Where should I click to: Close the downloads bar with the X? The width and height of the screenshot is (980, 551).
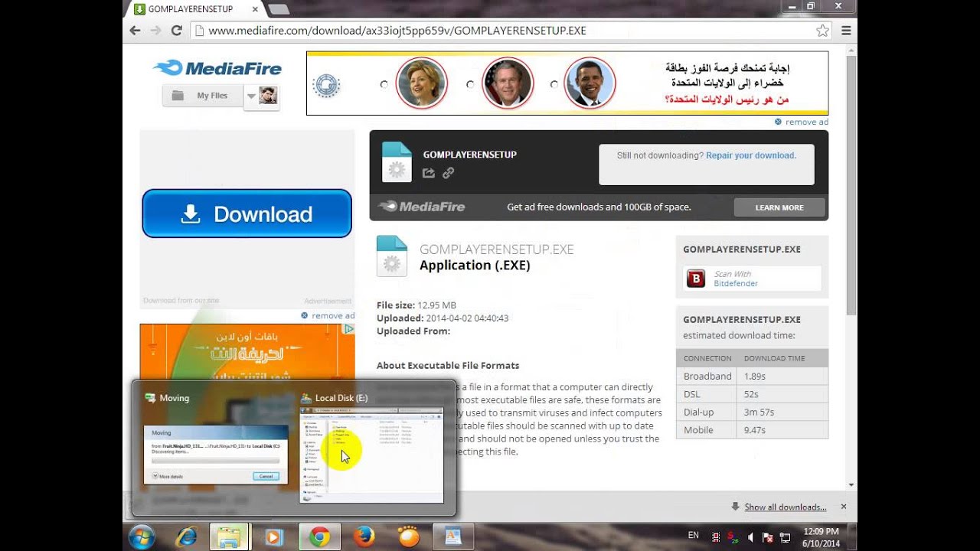click(x=844, y=507)
